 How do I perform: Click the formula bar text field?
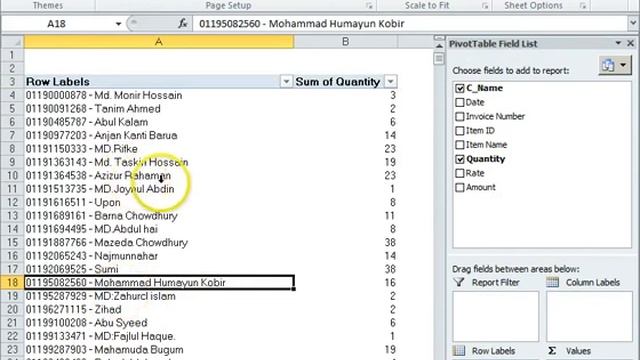(x=410, y=24)
